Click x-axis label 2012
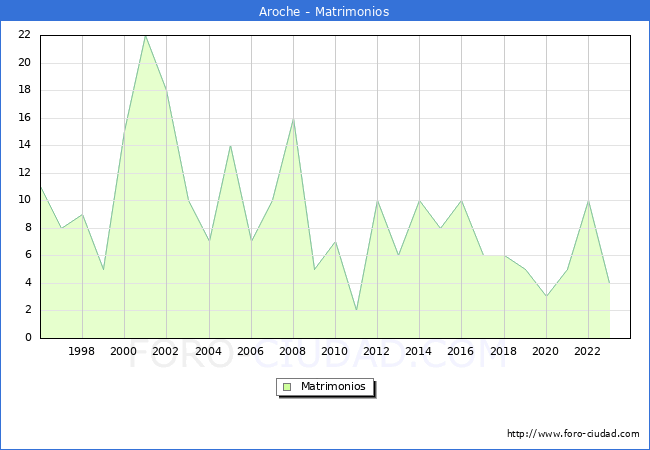 [x=376, y=351]
